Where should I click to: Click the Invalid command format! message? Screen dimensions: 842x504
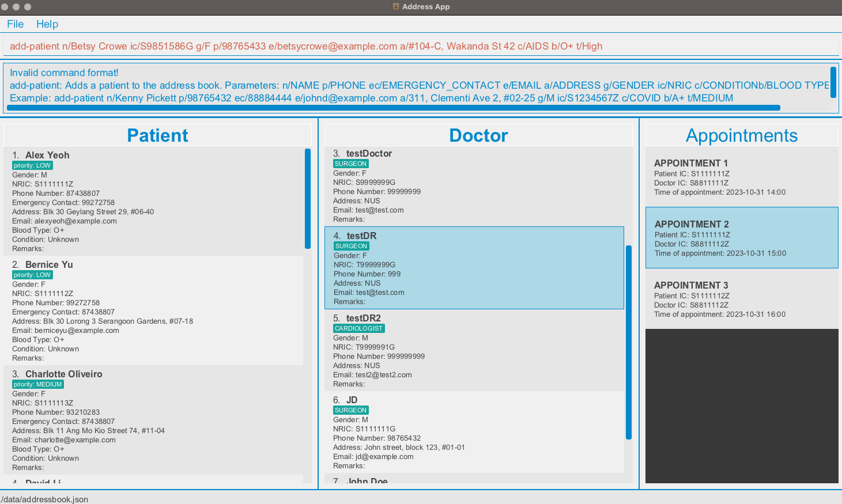pyautogui.click(x=64, y=73)
